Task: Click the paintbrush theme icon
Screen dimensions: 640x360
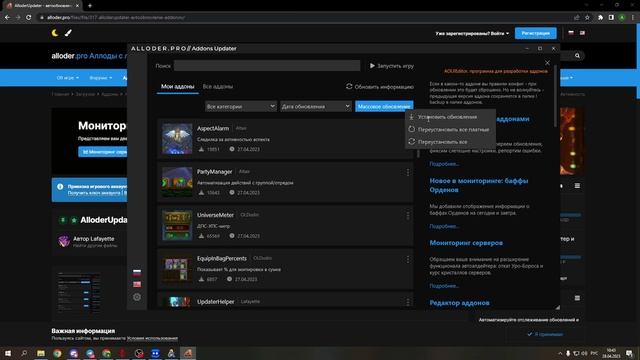Action: (x=68, y=33)
